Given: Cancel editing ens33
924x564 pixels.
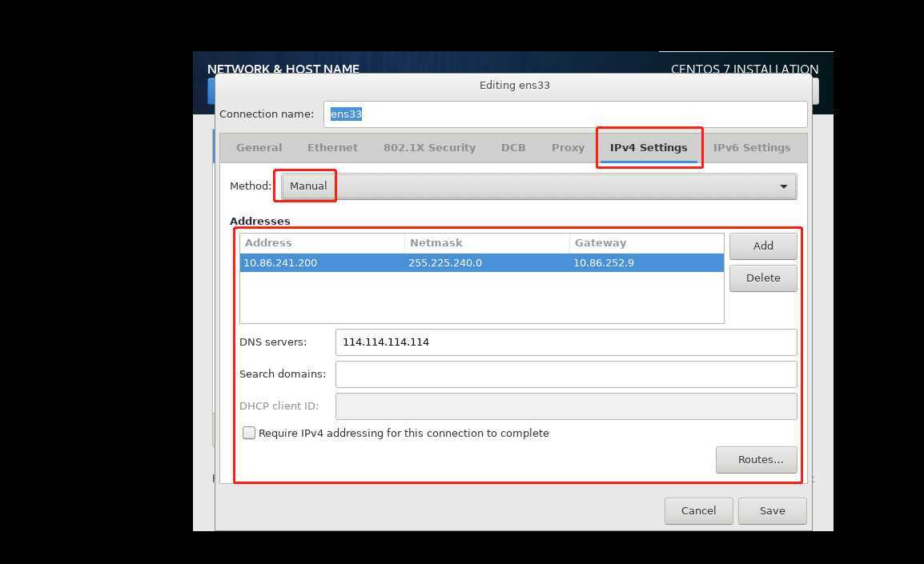Looking at the screenshot, I should pyautogui.click(x=698, y=511).
